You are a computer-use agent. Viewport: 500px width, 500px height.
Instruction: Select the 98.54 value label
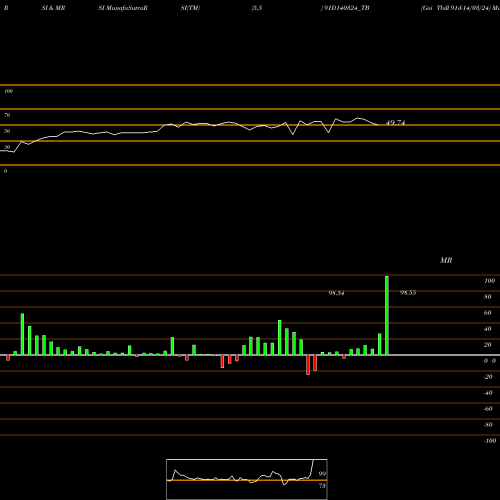tap(336, 293)
